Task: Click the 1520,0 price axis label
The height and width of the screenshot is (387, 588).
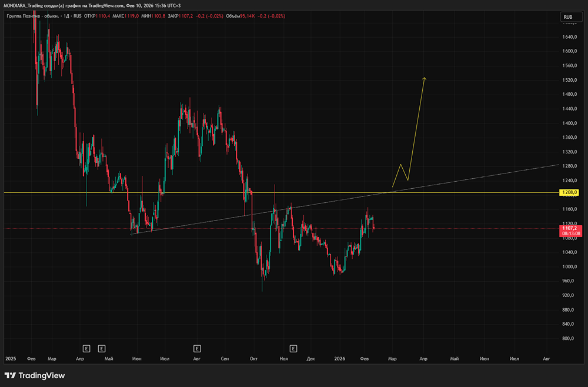Action: point(569,80)
